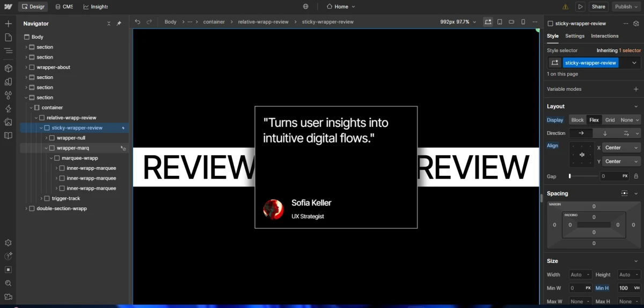The height and width of the screenshot is (308, 644).
Task: Open the Navigator panel icon in sidebar
Action: tap(8, 51)
